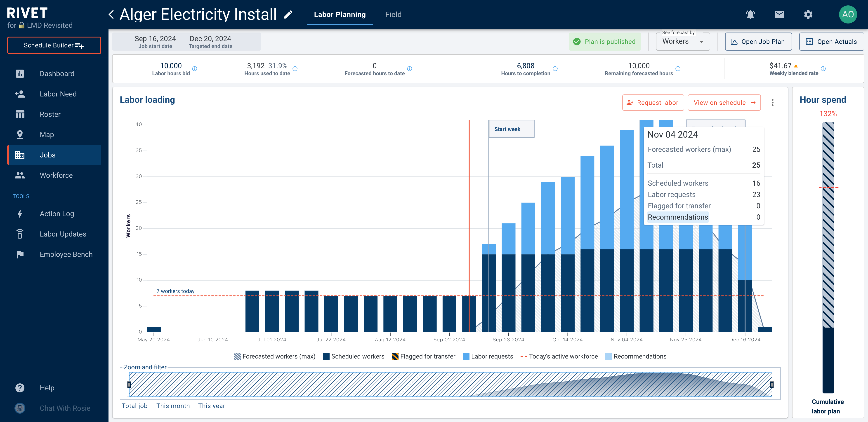868x422 pixels.
Task: Toggle Today's active workforce legend series
Action: coord(559,356)
